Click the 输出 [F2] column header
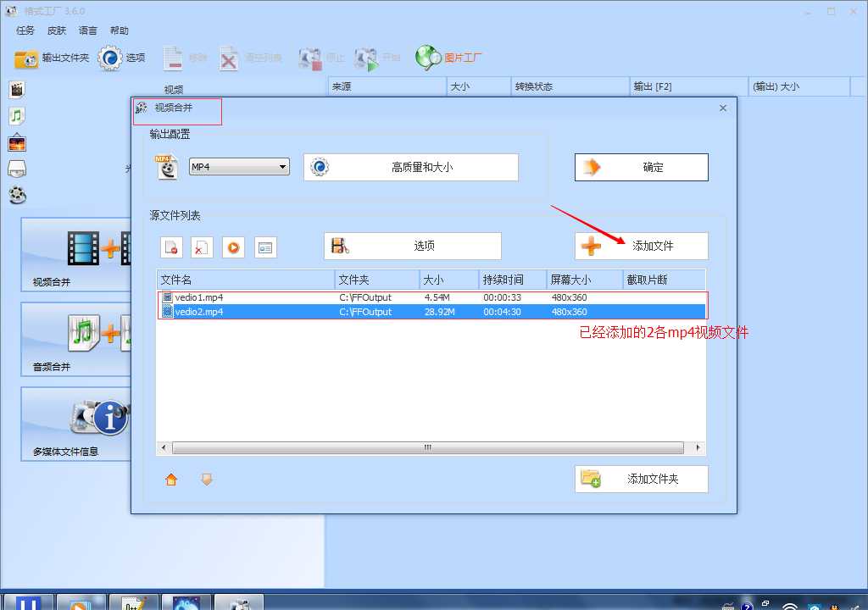 pos(688,86)
